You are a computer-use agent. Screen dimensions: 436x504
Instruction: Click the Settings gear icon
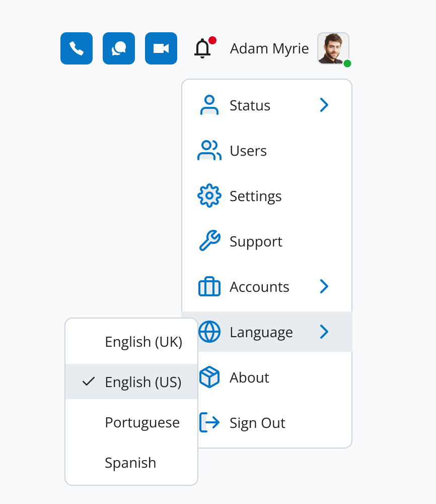(209, 196)
